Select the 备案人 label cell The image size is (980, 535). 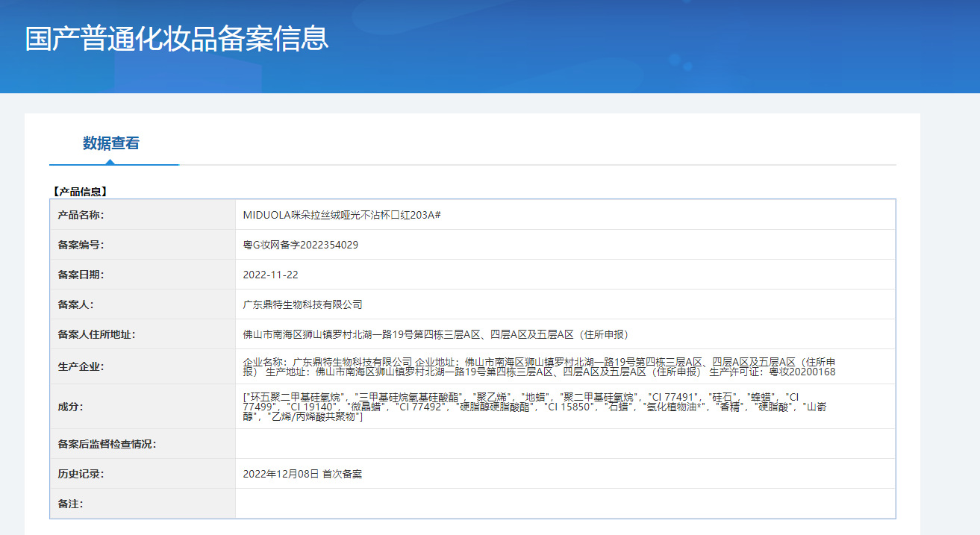[143, 304]
